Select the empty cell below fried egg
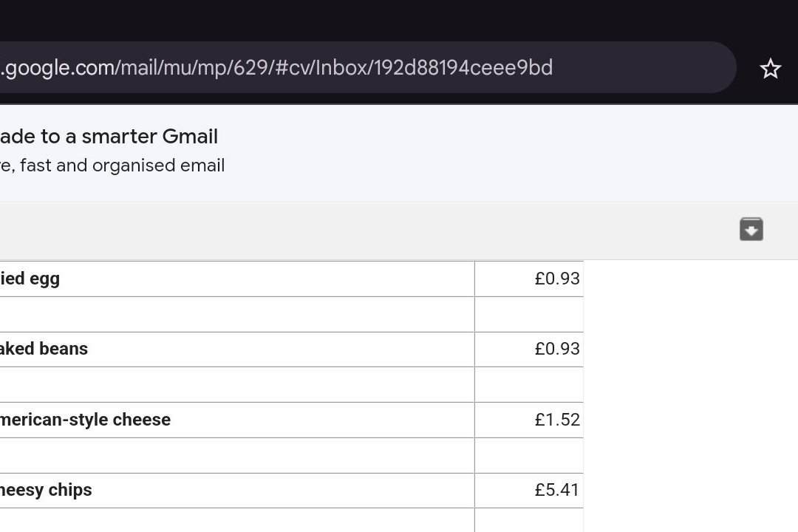Image resolution: width=798 pixels, height=532 pixels. click(x=237, y=314)
